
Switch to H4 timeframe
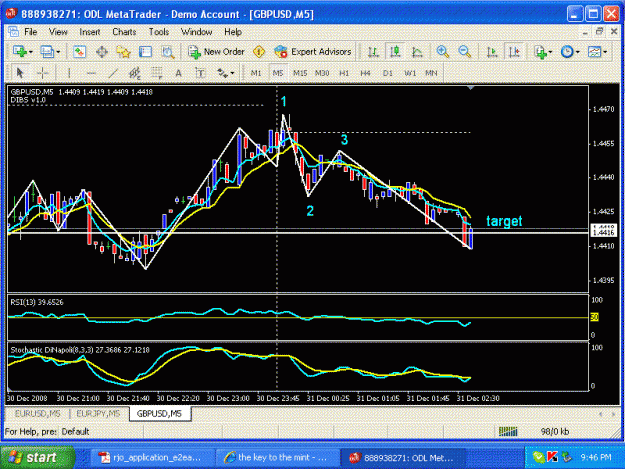point(365,73)
